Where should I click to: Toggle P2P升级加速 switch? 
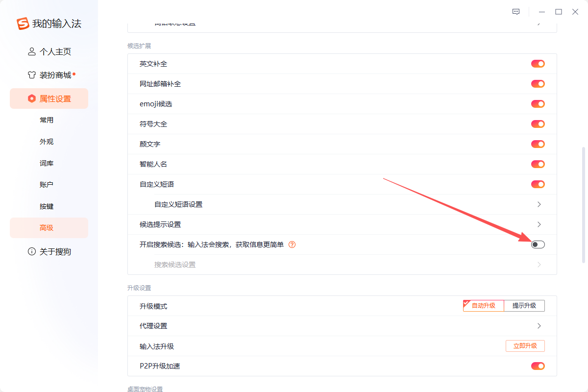pyautogui.click(x=538, y=366)
